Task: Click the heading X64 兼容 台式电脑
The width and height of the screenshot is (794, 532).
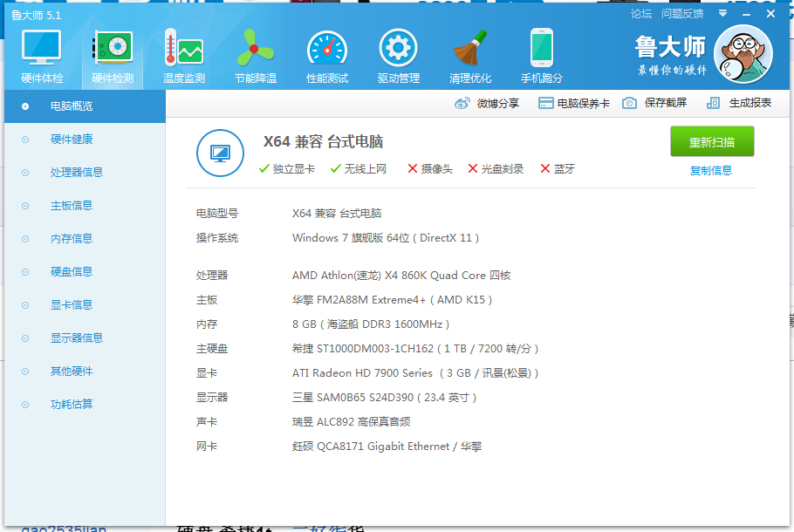Action: 323,142
